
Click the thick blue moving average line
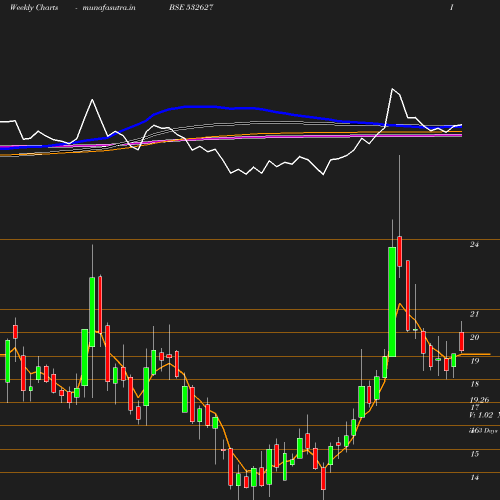point(200,107)
